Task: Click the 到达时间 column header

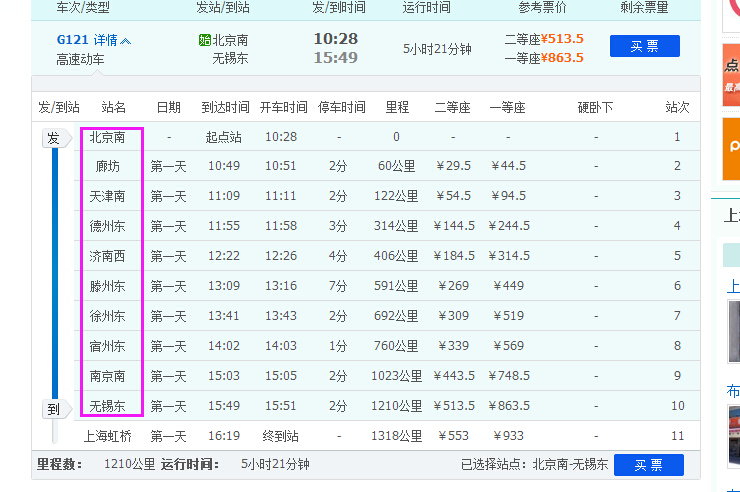Action: [x=225, y=108]
